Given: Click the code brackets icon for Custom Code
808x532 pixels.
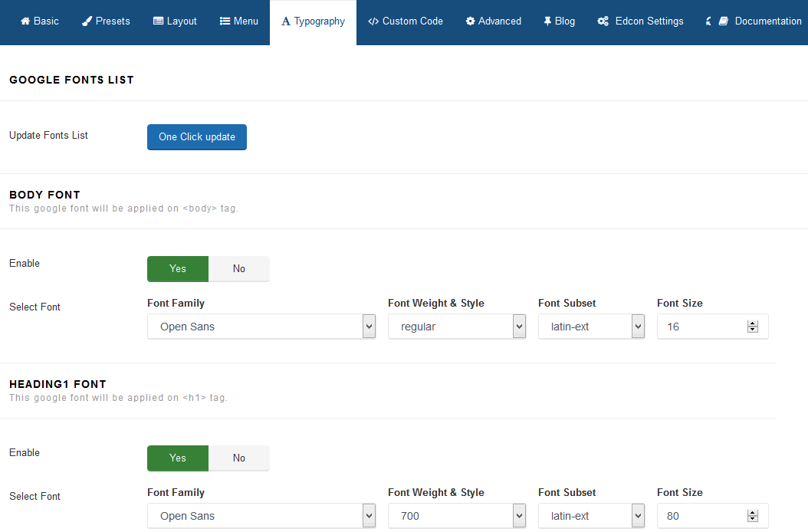Looking at the screenshot, I should click(x=373, y=21).
